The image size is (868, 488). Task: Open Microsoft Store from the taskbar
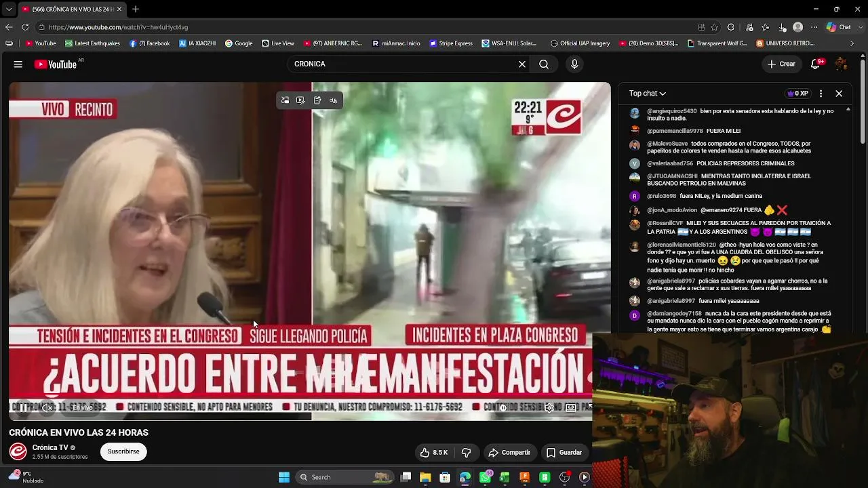(x=445, y=477)
